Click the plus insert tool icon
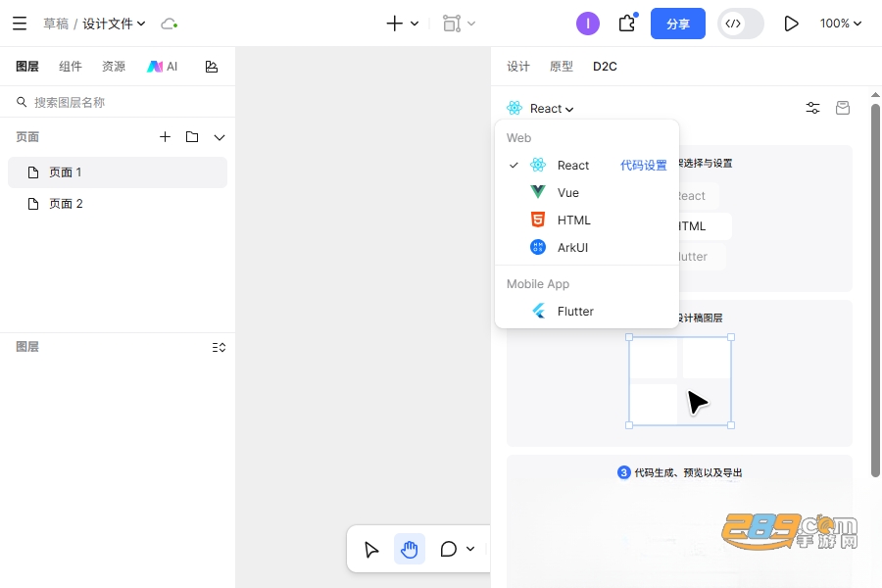This screenshot has width=882, height=588. click(x=394, y=24)
